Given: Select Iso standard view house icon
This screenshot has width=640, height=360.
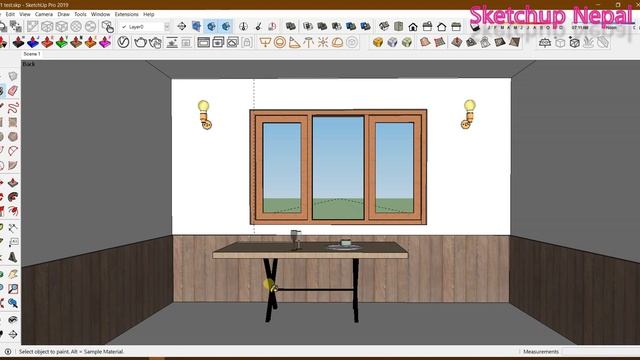Looking at the screenshot, I should pyautogui.click(x=384, y=27).
